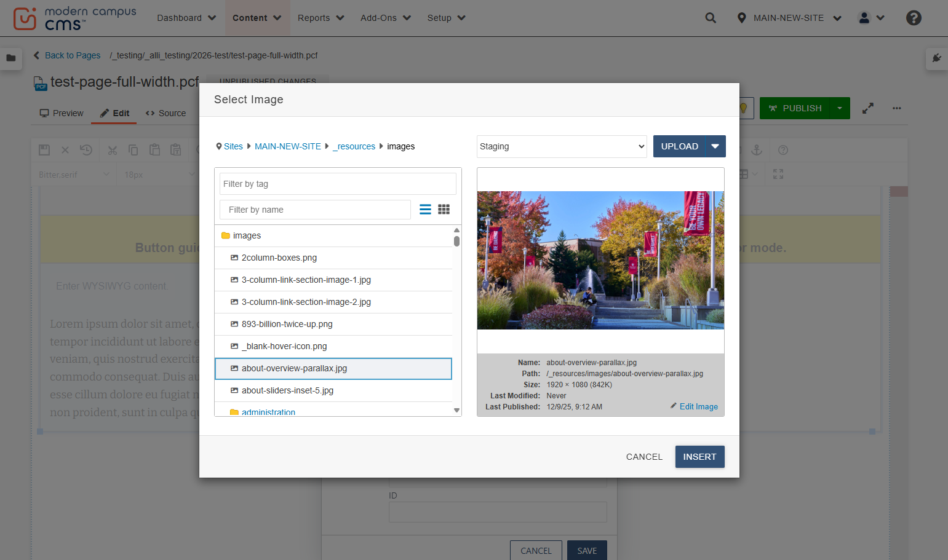Click the ID input field in background dialog
The height and width of the screenshot is (560, 948).
(x=498, y=512)
